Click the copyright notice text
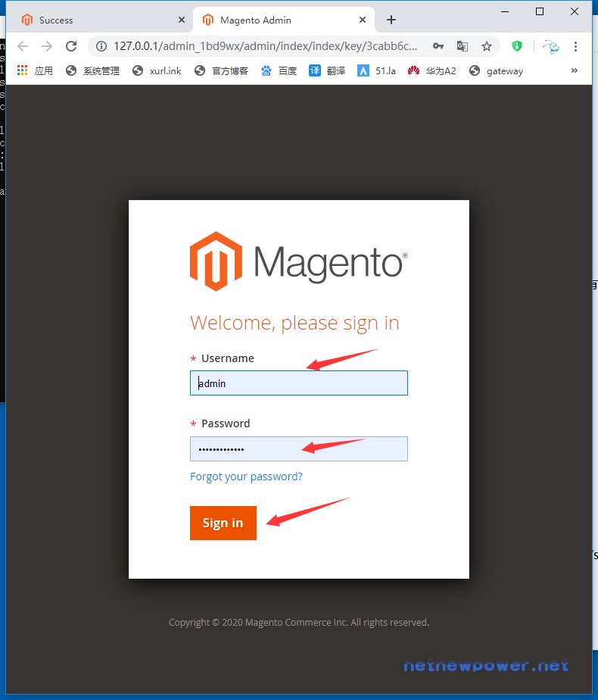Image resolution: width=598 pixels, height=700 pixels. pos(299,622)
